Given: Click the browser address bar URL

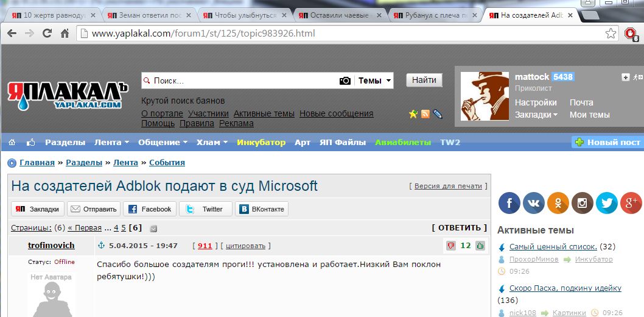Looking at the screenshot, I should [x=203, y=34].
